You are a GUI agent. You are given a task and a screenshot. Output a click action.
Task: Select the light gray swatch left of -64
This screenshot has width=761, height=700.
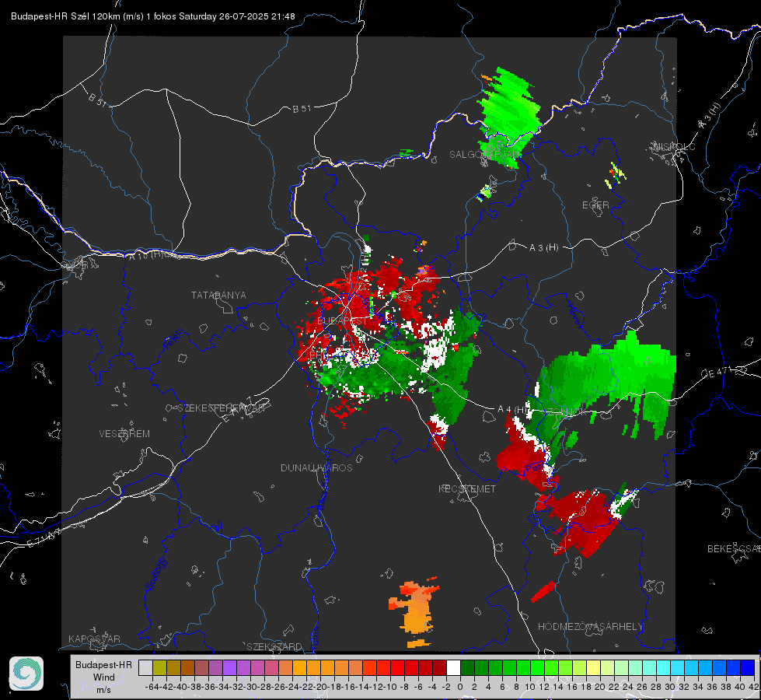pos(145,667)
